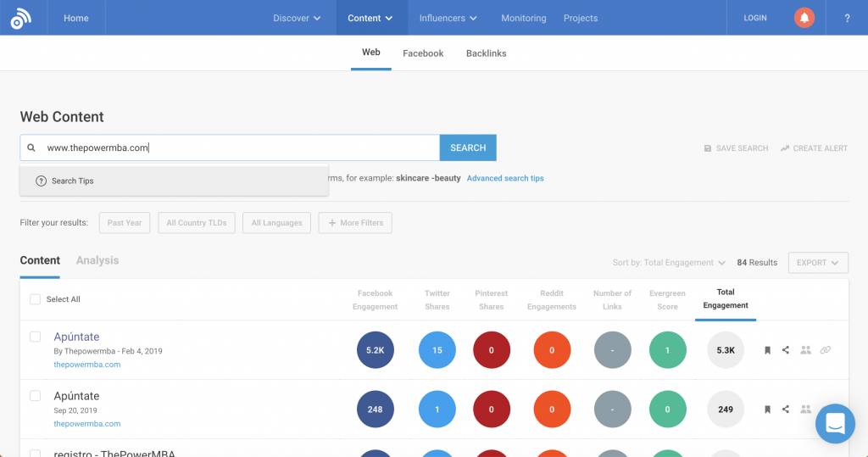868x457 pixels.
Task: Click the Save Search disk icon
Action: [708, 148]
